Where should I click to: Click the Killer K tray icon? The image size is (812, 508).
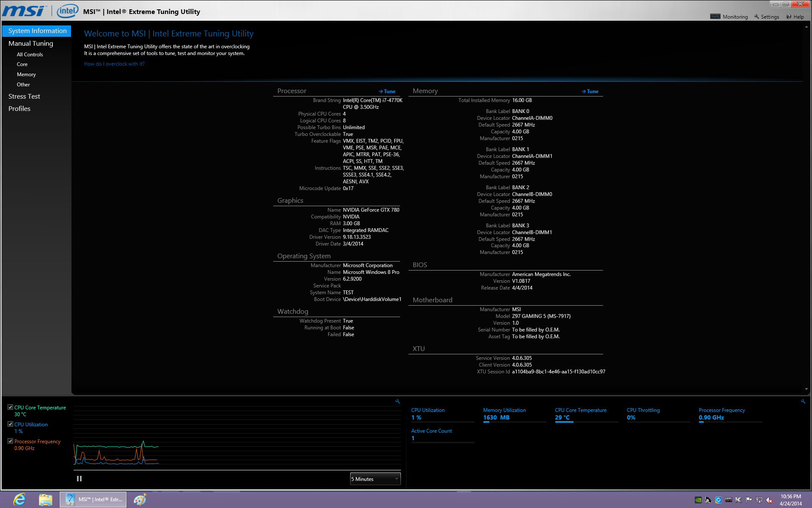pyautogui.click(x=739, y=500)
